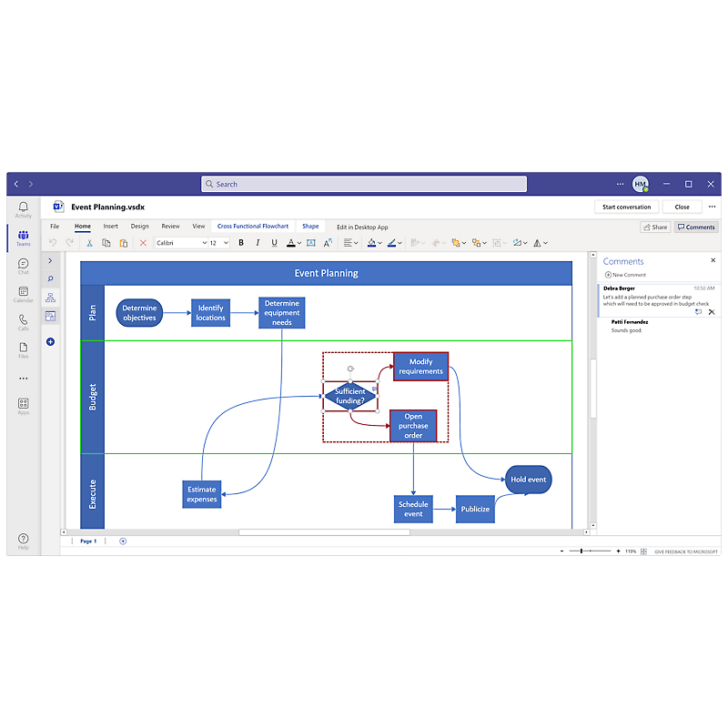The height and width of the screenshot is (728, 728).
Task: Open Files in the Teams sidebar
Action: [24, 350]
